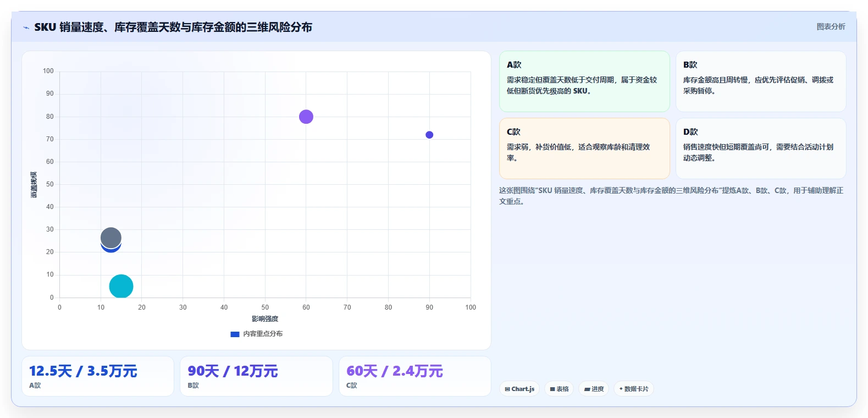The height and width of the screenshot is (418, 868).
Task: Click the lightning icon beside the title
Action: click(26, 28)
